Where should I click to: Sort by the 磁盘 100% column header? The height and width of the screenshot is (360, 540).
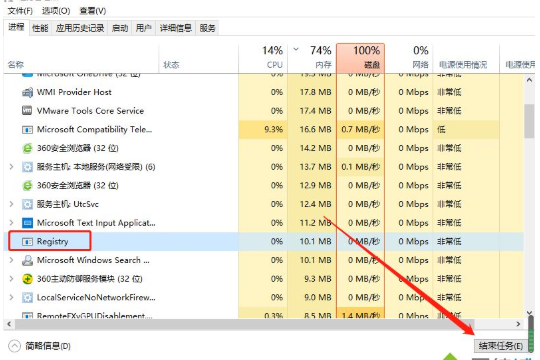[361, 59]
